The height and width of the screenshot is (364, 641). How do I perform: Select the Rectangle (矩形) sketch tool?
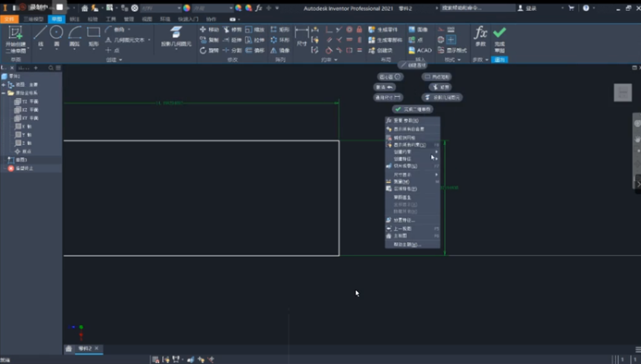[x=93, y=37]
